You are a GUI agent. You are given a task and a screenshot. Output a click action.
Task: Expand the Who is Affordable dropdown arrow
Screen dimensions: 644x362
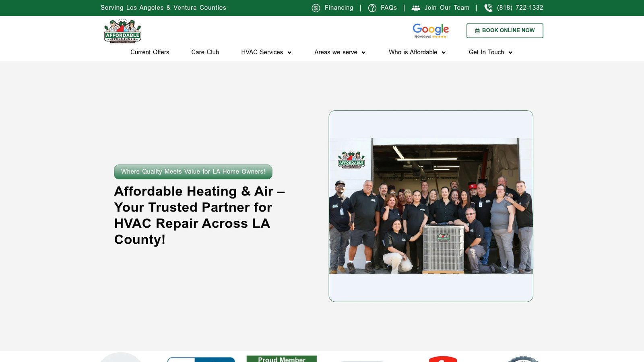(444, 53)
